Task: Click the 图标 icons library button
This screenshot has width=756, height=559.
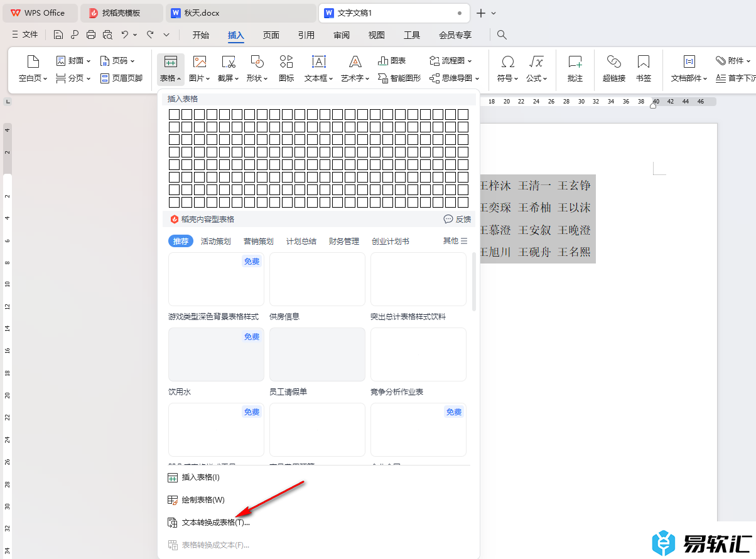Action: pos(286,69)
